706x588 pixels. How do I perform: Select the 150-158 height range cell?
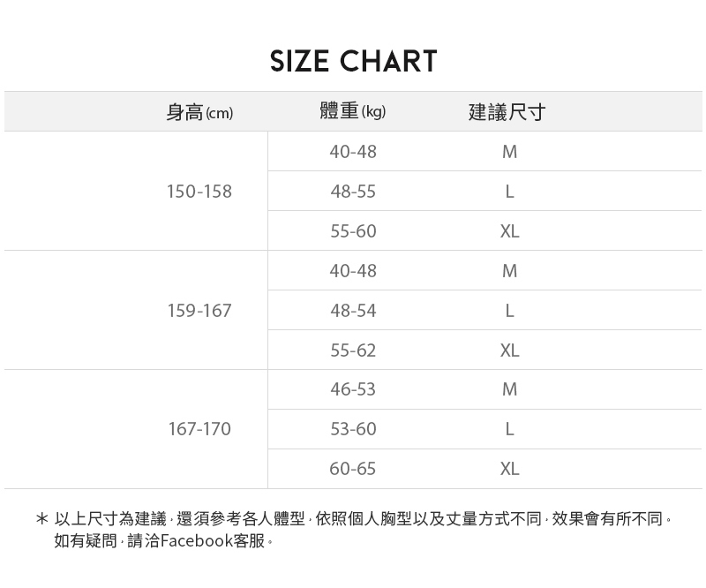click(199, 192)
